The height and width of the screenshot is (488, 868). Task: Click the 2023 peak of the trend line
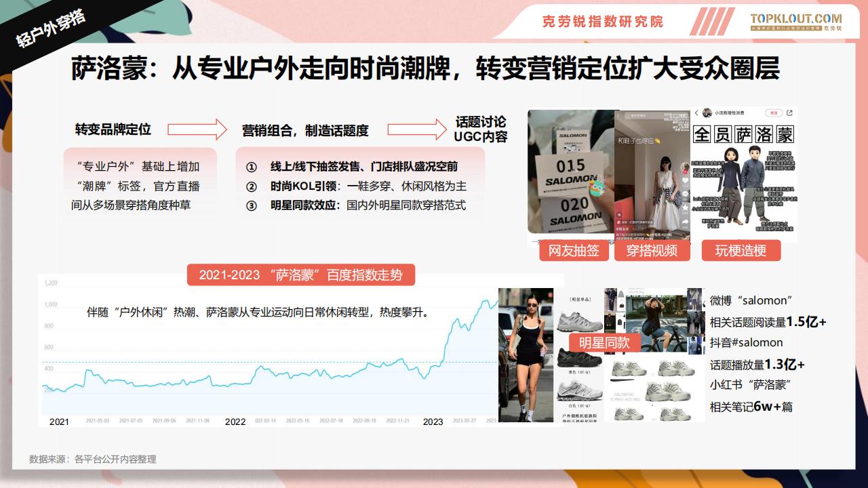(485, 300)
